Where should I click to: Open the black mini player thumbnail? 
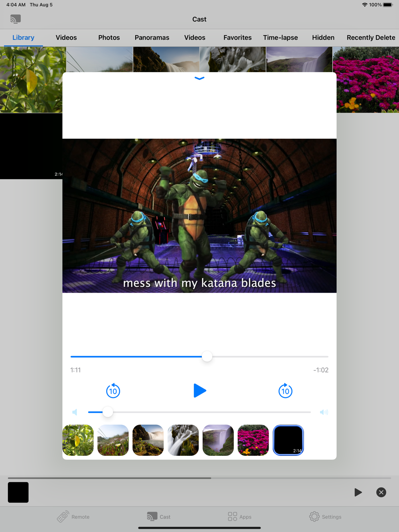click(x=18, y=492)
